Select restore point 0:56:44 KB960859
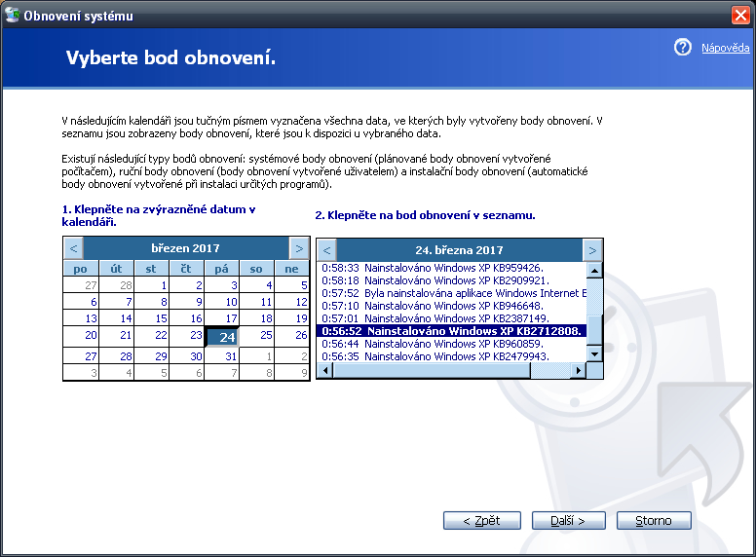This screenshot has height=557, width=756. click(452, 344)
